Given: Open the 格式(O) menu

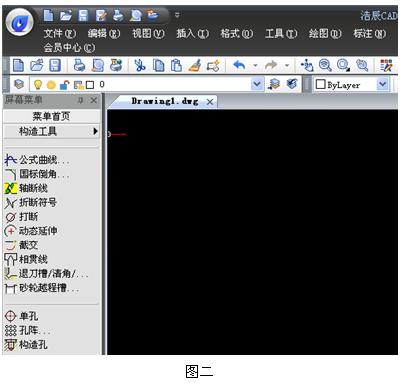Looking at the screenshot, I should [237, 33].
